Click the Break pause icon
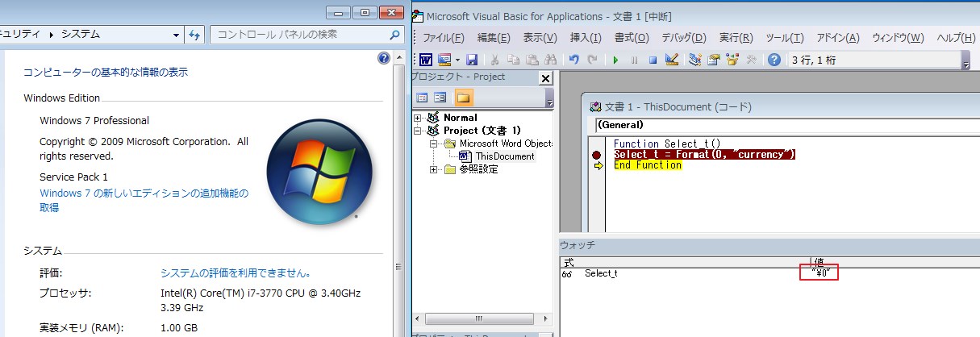980x337 pixels. click(x=634, y=60)
